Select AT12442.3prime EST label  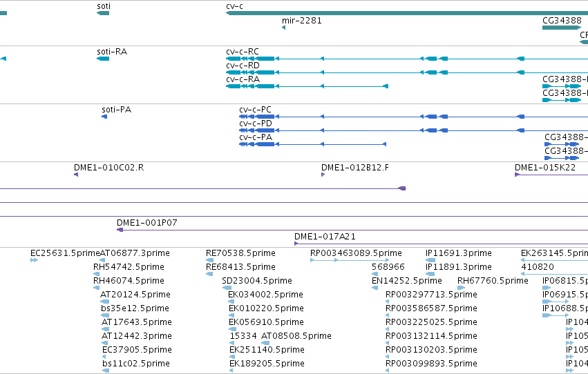click(x=137, y=336)
